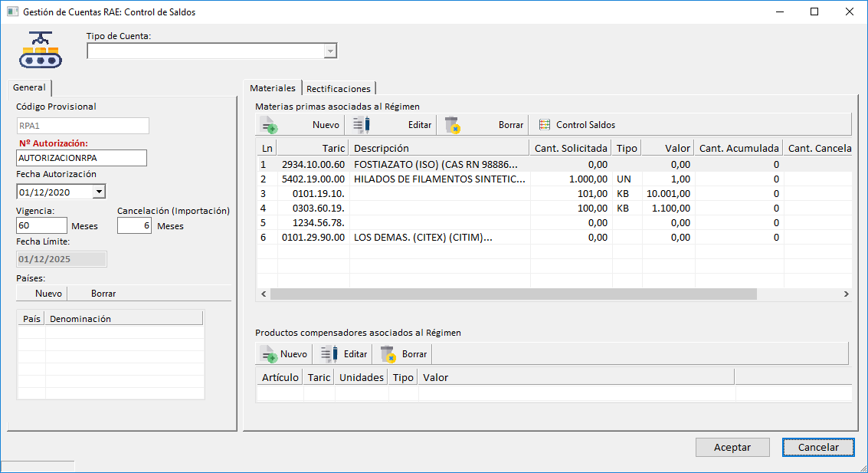The image size is (868, 473).
Task: Edit compensating product using Editar icon
Action: pos(329,354)
